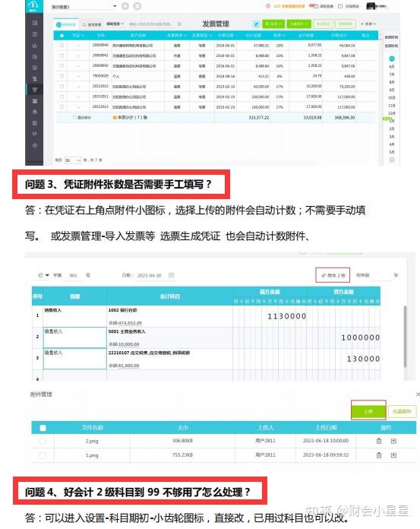This screenshot has width=420, height=529.
Task: Select 10月 in the month timeline
Action: tap(392, 98)
